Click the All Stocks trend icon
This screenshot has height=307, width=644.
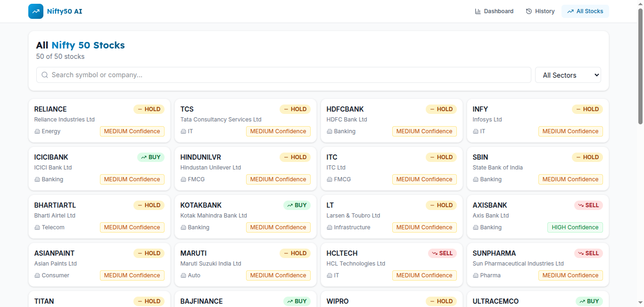tap(570, 11)
